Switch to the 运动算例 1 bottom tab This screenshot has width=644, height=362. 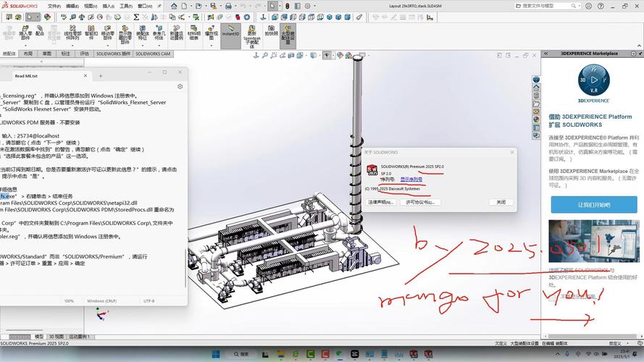pyautogui.click(x=79, y=337)
